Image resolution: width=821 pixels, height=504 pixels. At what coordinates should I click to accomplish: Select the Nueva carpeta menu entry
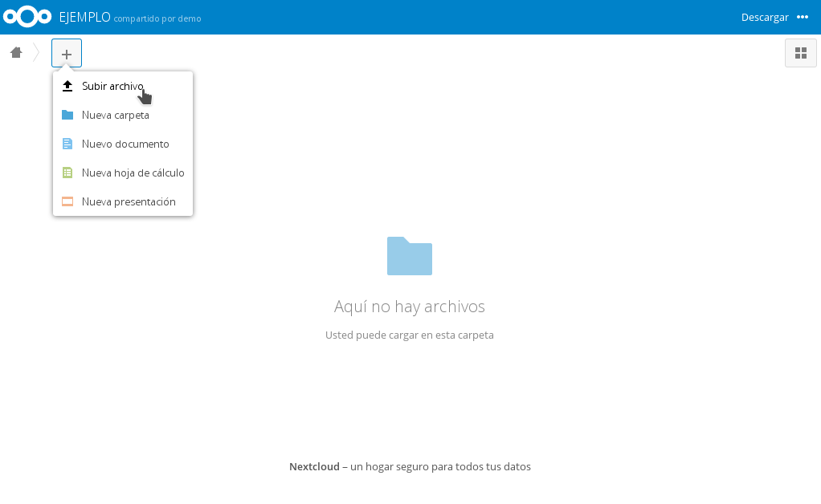(x=123, y=115)
